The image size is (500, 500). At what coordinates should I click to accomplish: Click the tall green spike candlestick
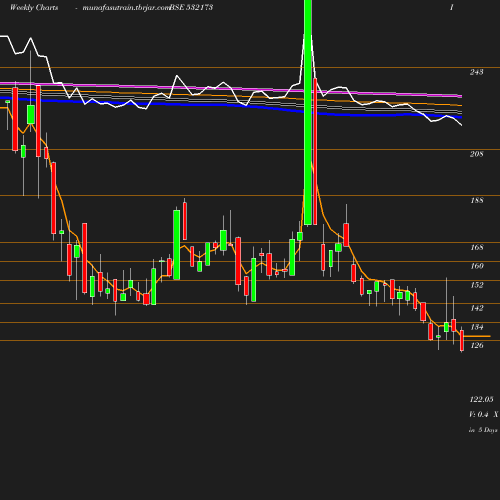point(308,112)
